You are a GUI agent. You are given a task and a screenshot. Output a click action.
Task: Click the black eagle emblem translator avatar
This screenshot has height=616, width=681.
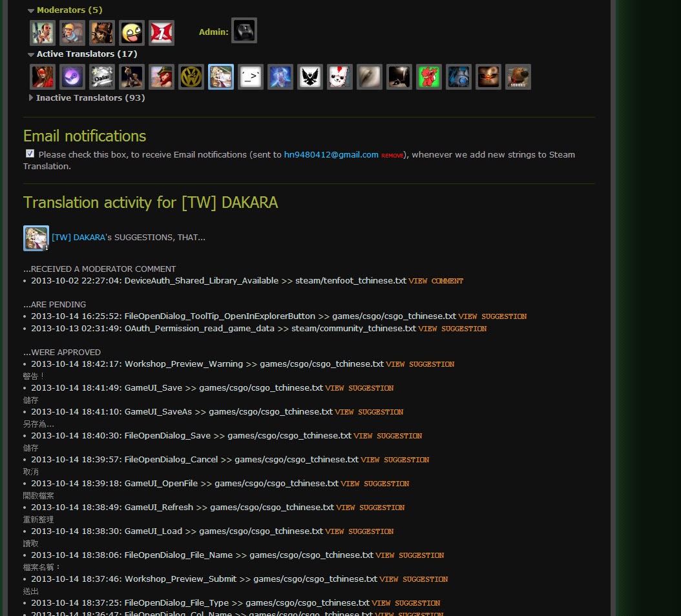pyautogui.click(x=310, y=77)
